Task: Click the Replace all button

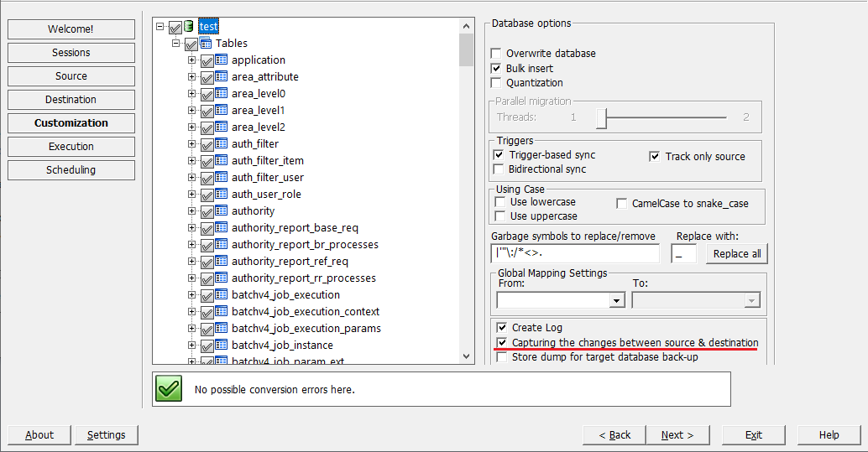Action: (x=737, y=254)
